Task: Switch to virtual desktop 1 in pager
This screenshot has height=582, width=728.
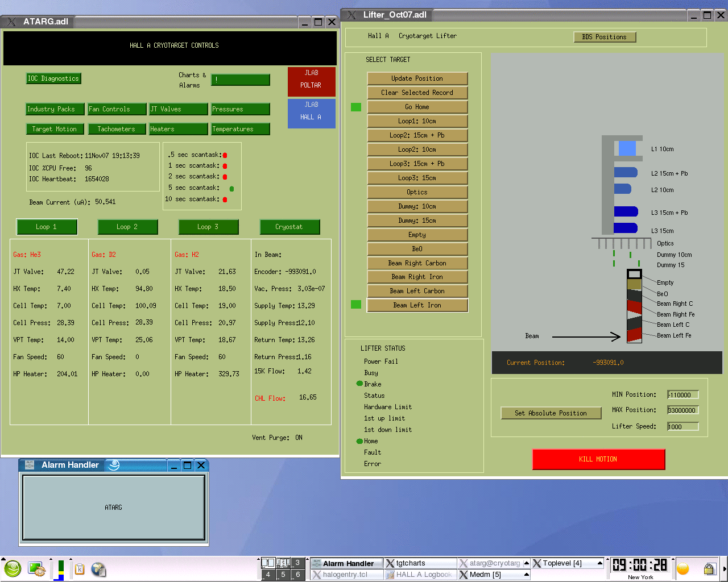Action: 268,563
